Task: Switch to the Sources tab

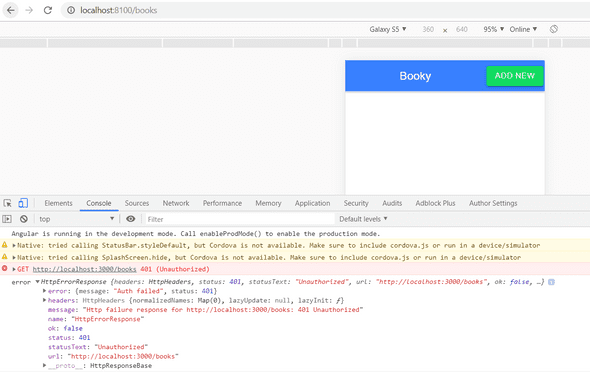Action: point(137,203)
